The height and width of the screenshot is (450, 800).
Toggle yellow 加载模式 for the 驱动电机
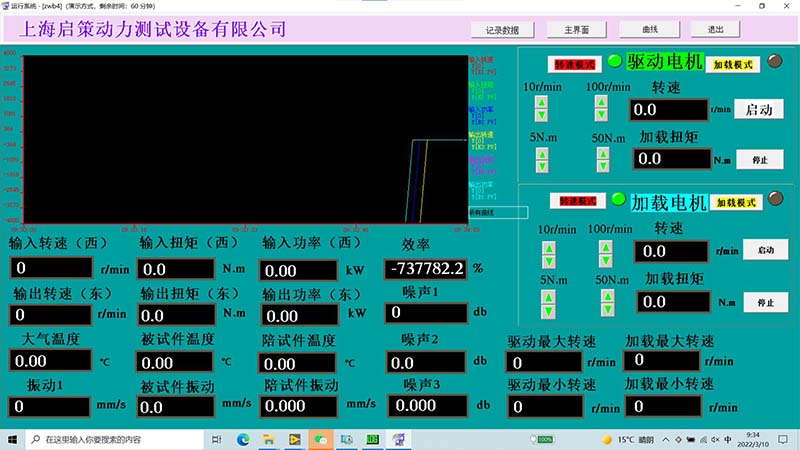coord(733,64)
